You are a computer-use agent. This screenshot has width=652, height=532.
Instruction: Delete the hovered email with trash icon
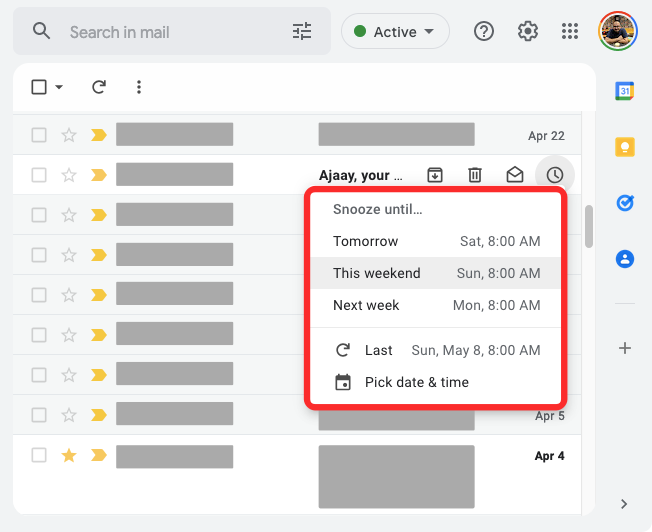pyautogui.click(x=475, y=175)
